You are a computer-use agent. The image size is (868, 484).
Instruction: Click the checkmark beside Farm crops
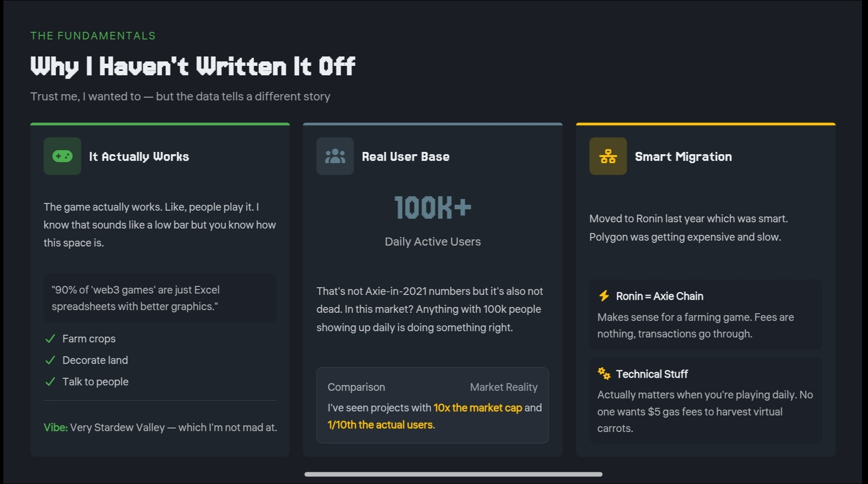tap(50, 339)
